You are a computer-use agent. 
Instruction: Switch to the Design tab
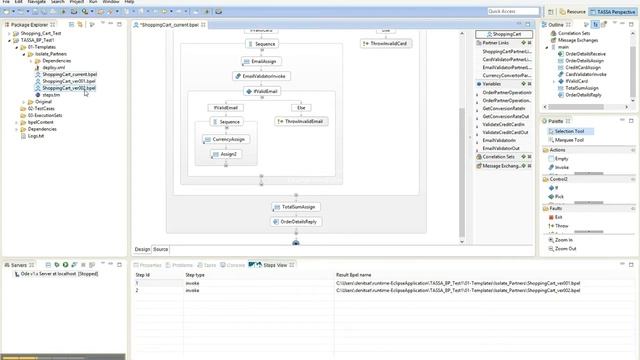pyautogui.click(x=142, y=249)
